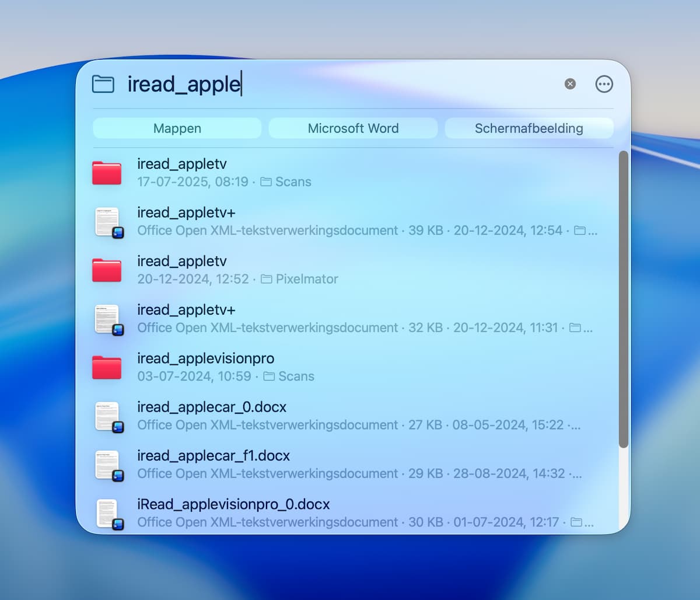Open iRead_applevisionpro_0.docx file icon
700x600 pixels.
tap(107, 513)
